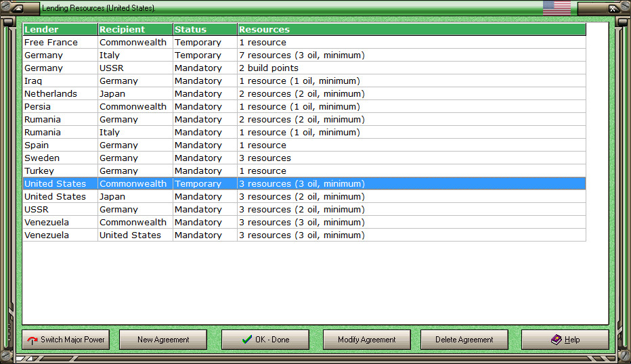Confirm with the OK - Done button
This screenshot has width=631, height=364.
pos(265,340)
